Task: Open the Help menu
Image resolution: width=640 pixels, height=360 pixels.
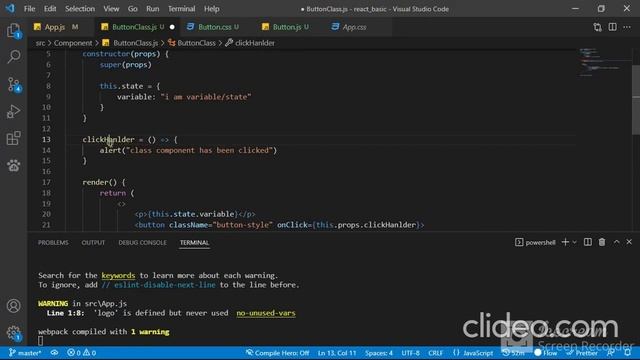Action: [211, 9]
